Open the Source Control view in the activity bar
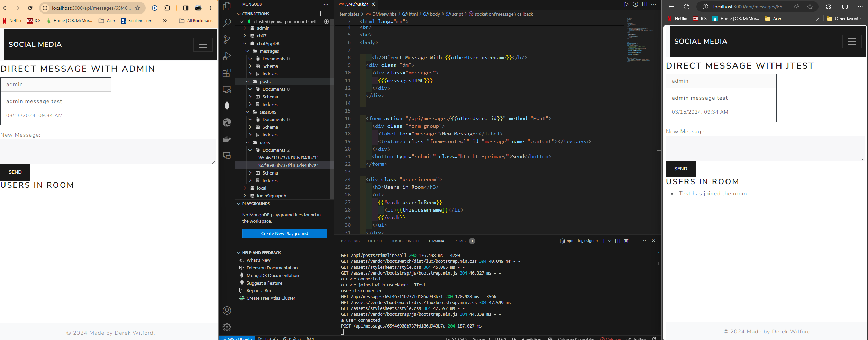Image resolution: width=868 pixels, height=340 pixels. (227, 39)
